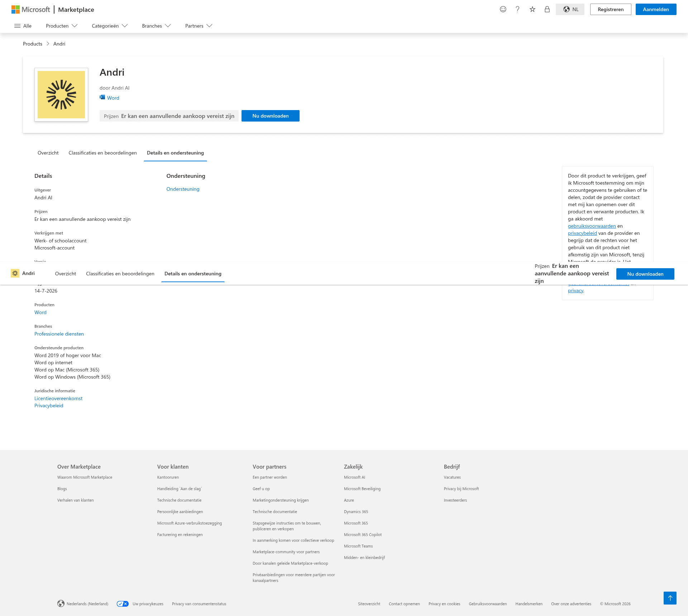This screenshot has width=688, height=616.
Task: Open gebruiksvoorwaarden link in consent box
Action: (x=592, y=226)
